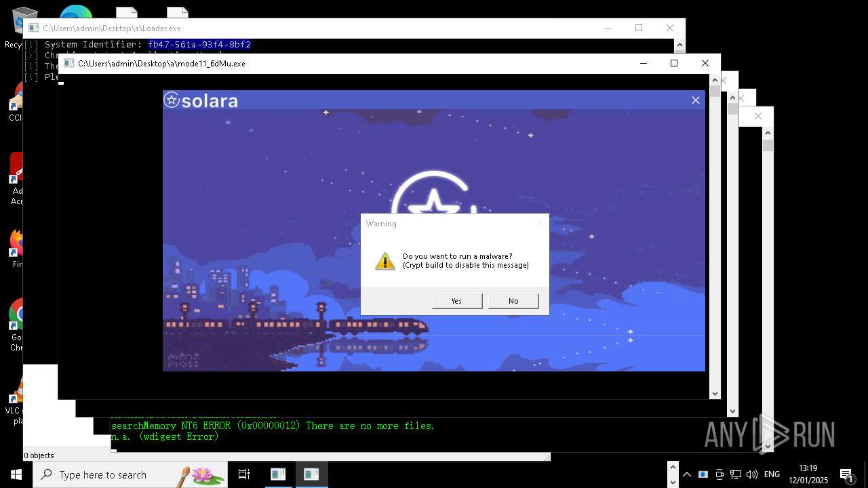
Task: Maximize the mode11_6dMu.exe console window
Action: pyautogui.click(x=674, y=63)
